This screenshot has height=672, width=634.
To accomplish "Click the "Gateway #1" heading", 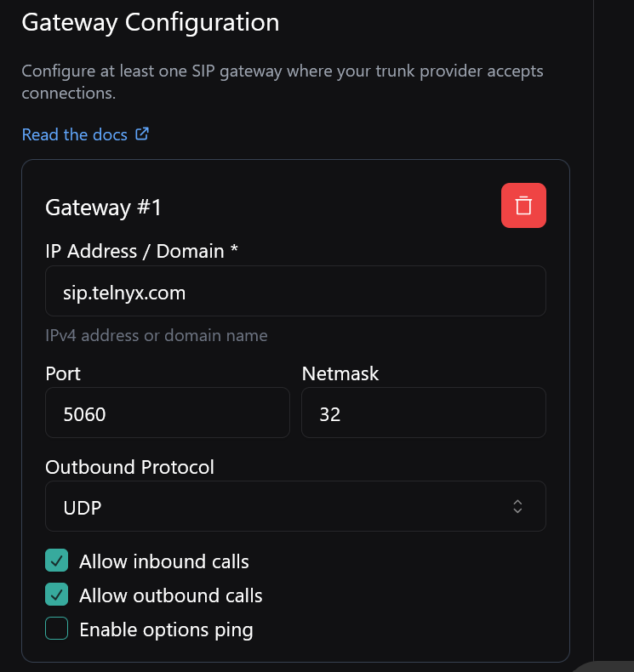I will (103, 207).
